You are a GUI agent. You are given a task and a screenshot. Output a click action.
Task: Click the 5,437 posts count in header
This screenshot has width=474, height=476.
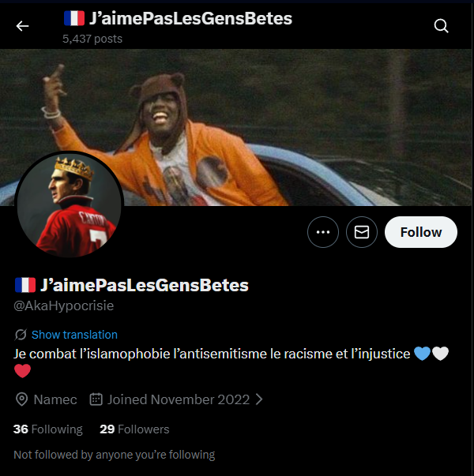pyautogui.click(x=92, y=39)
